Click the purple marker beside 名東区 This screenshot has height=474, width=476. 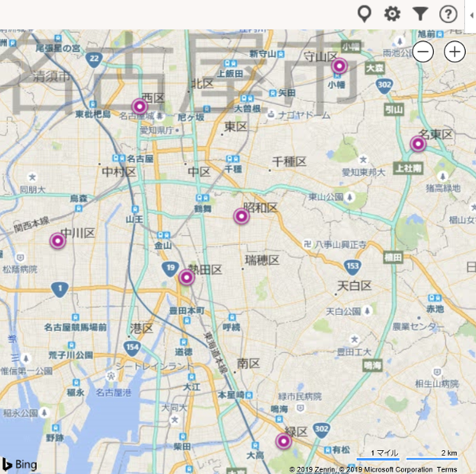(418, 144)
